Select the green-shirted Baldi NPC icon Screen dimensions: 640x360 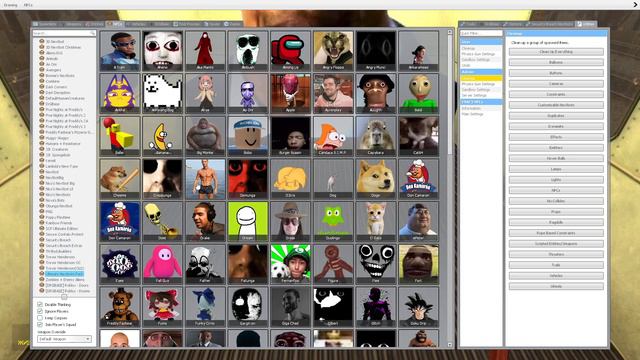(418, 93)
